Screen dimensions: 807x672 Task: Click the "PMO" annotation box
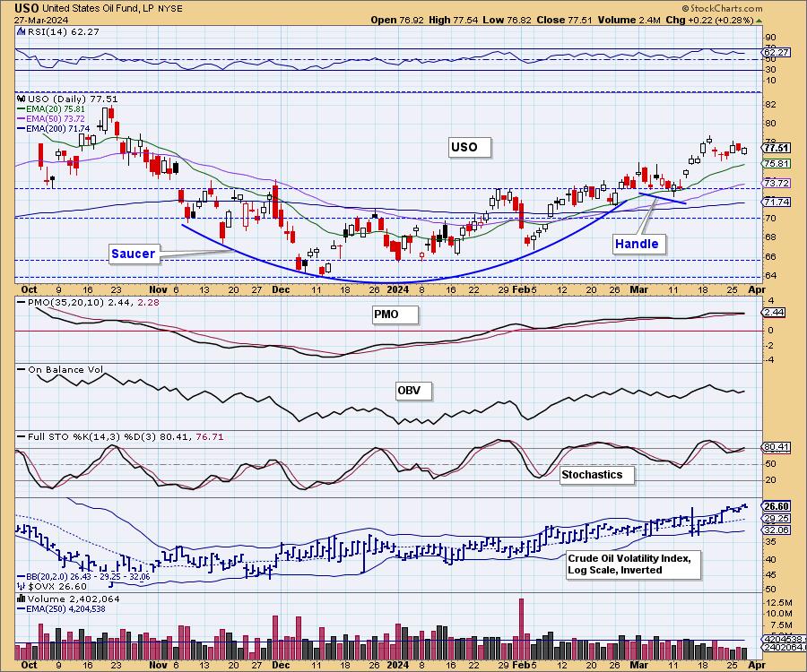click(x=395, y=314)
